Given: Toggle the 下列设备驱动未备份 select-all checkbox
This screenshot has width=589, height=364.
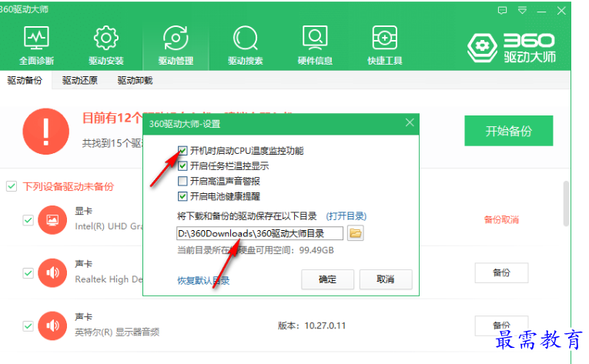Looking at the screenshot, I should tap(12, 186).
